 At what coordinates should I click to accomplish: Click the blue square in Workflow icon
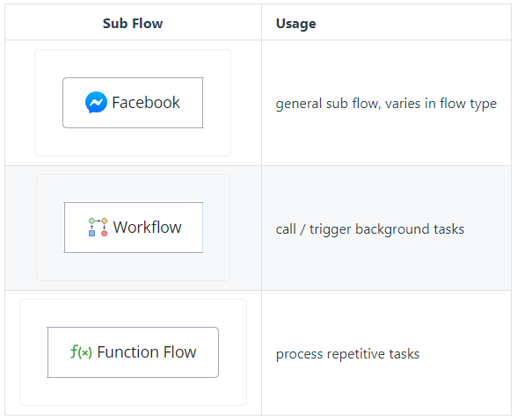click(x=92, y=233)
